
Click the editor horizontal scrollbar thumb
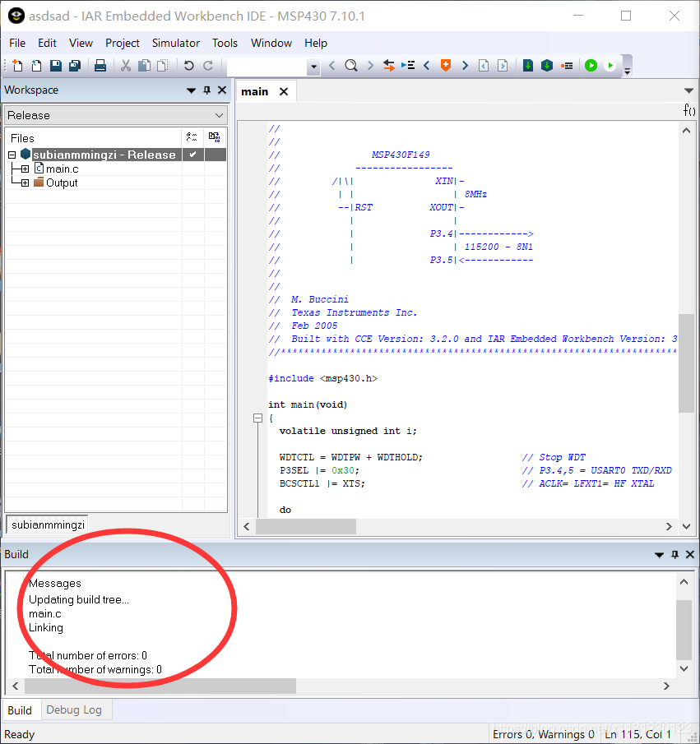[x=305, y=526]
